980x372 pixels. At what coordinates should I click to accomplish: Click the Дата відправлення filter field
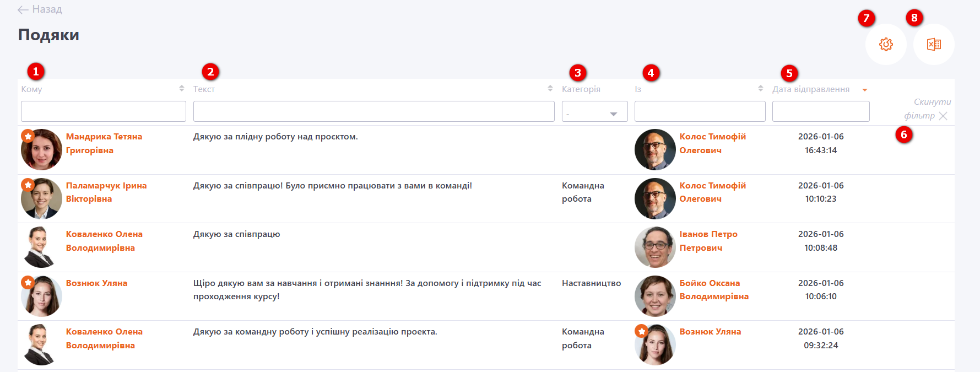point(820,111)
